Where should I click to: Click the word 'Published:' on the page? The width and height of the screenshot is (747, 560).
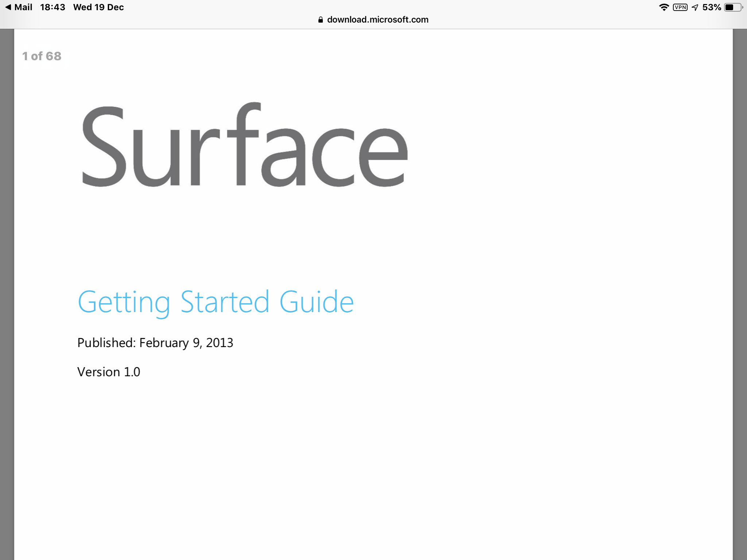point(106,343)
